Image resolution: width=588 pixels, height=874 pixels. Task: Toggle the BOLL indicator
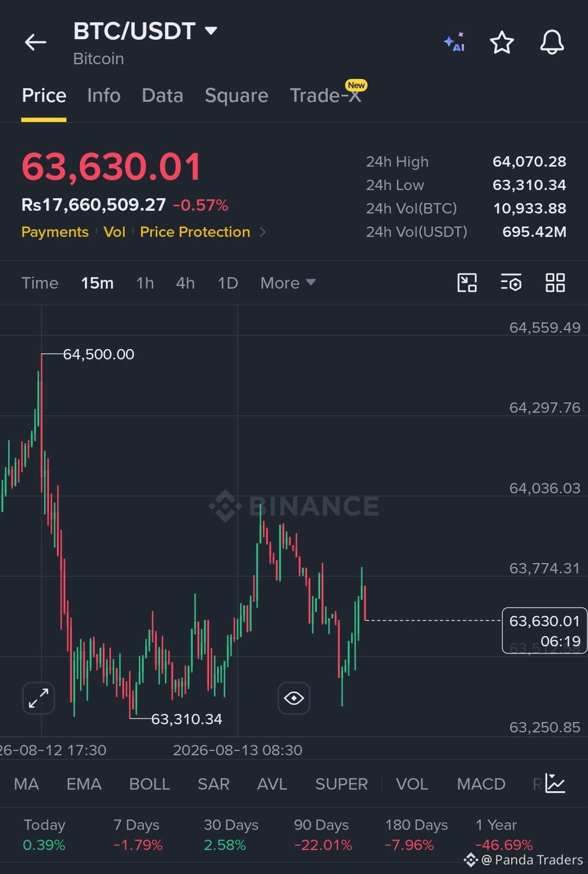[x=149, y=784]
